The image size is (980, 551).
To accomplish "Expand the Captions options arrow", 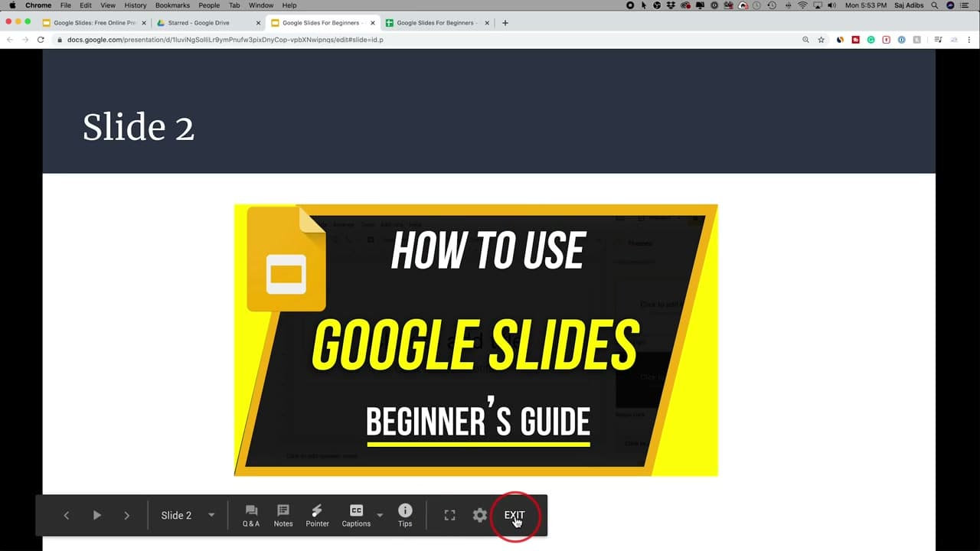I will point(380,516).
